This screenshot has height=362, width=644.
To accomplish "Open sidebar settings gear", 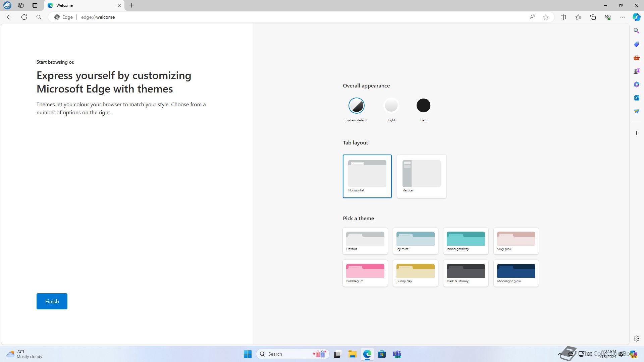I will [636, 339].
